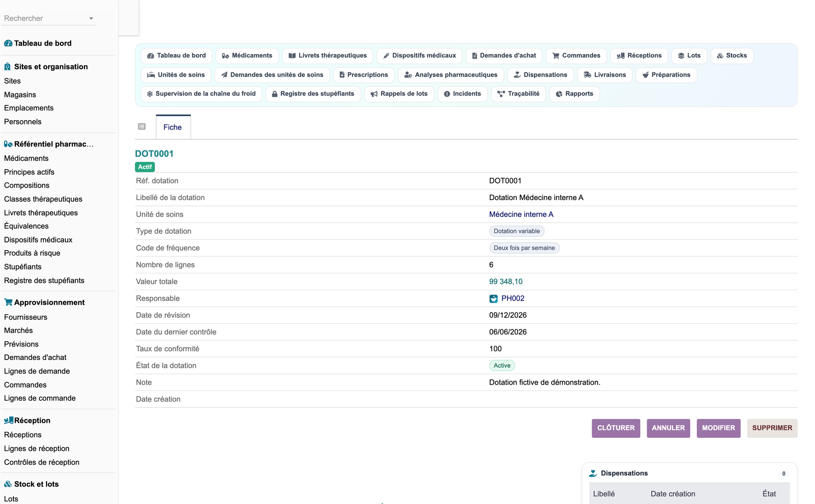Screen dimensions: 815x504
Task: Open Principes actifs in the sidebar
Action: 29,172
